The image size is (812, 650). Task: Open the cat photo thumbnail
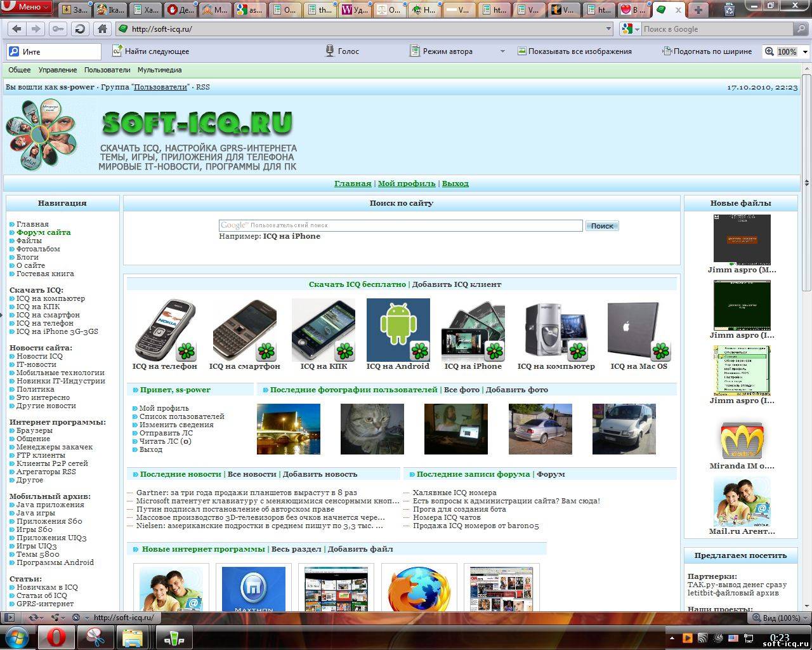(372, 429)
